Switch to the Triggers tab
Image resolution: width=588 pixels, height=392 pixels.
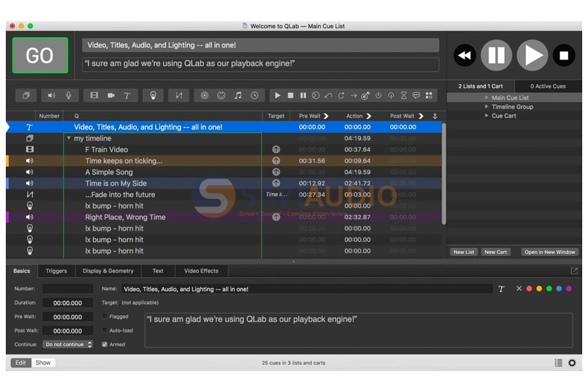pyautogui.click(x=56, y=271)
